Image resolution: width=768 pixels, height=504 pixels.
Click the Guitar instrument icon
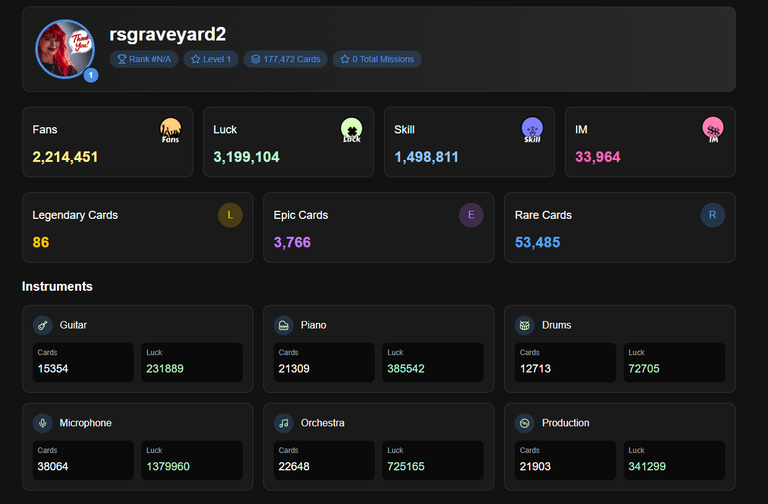[x=43, y=325]
